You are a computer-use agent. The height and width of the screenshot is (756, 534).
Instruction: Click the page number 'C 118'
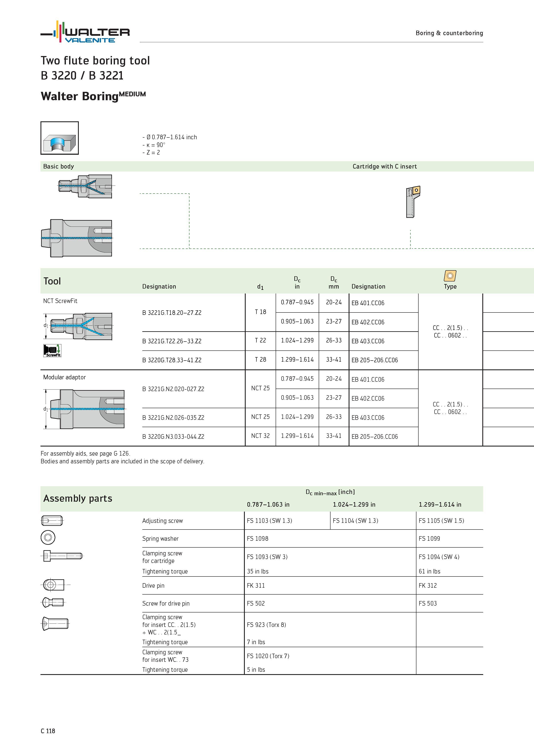click(x=48, y=731)
